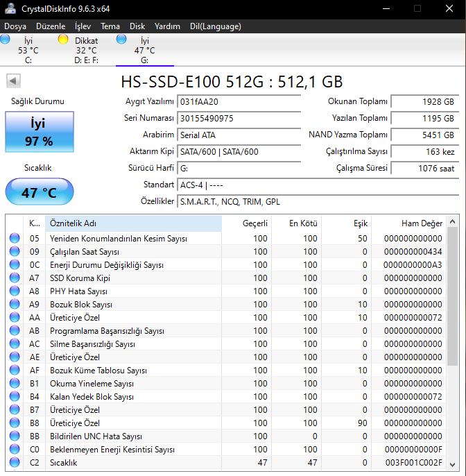Open the İşlev menu
466x476 pixels.
pyautogui.click(x=83, y=26)
